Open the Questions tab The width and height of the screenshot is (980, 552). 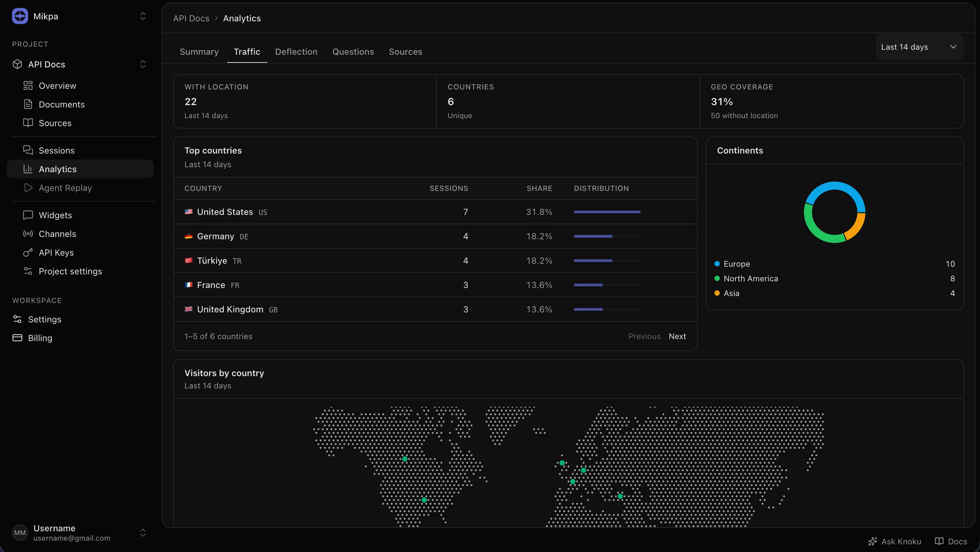353,52
